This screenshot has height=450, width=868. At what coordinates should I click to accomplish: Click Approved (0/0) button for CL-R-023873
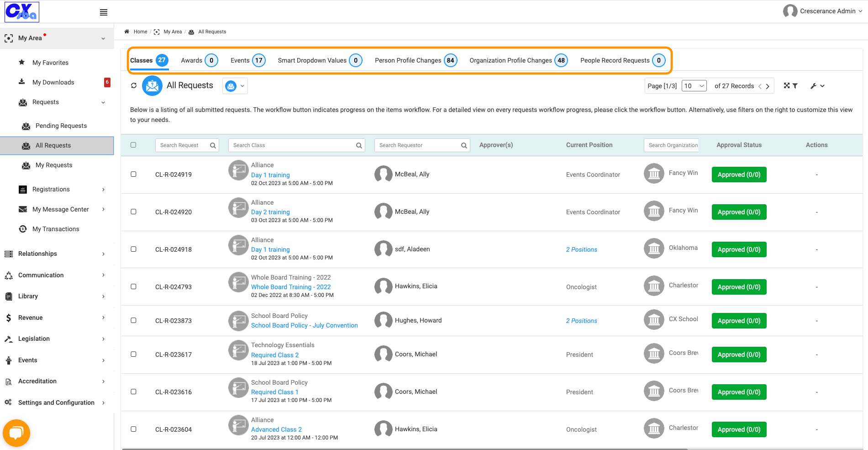tap(739, 321)
